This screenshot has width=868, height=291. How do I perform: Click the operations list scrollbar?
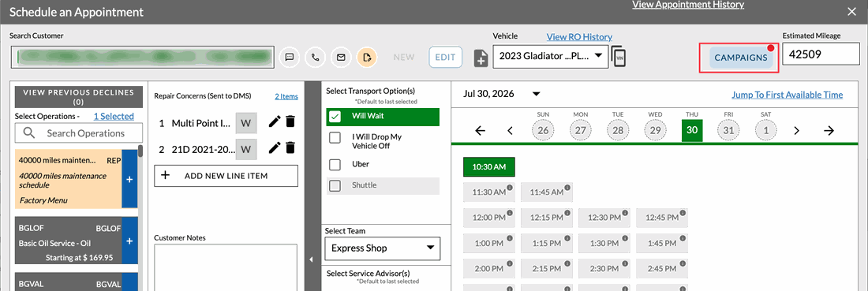140,151
